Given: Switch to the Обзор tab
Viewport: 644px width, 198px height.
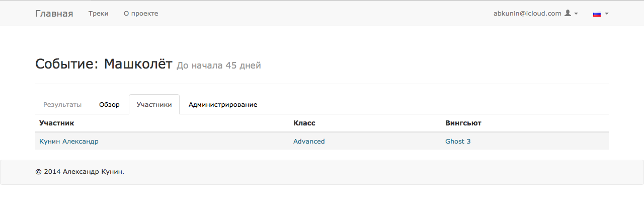Looking at the screenshot, I should tap(109, 105).
